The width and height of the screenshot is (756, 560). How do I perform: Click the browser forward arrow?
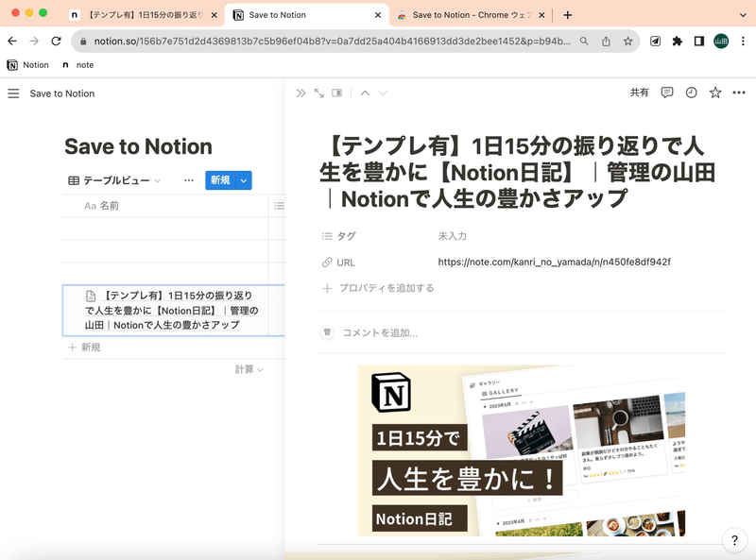coord(34,42)
